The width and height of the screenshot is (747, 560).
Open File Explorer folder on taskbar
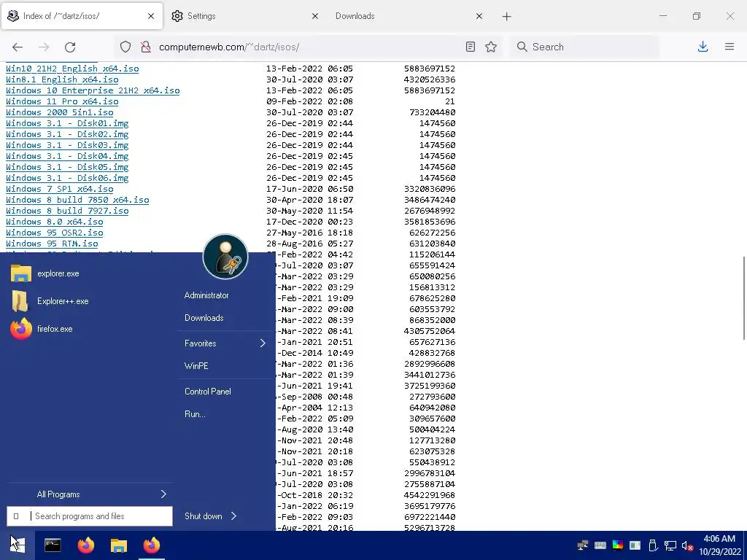click(119, 545)
